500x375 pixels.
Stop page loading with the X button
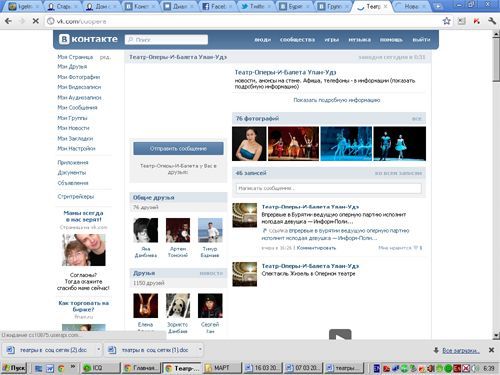(x=36, y=21)
